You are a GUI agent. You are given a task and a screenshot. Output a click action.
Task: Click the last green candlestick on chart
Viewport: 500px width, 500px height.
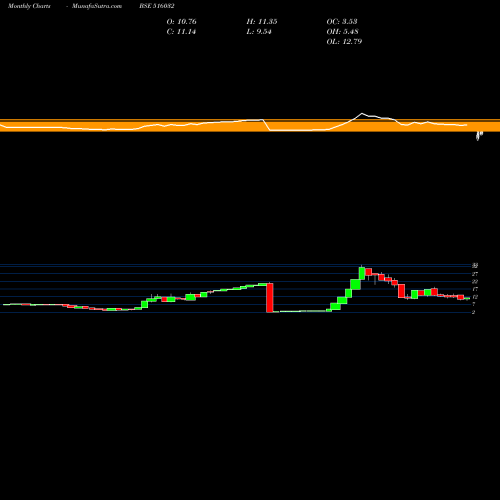tap(467, 298)
